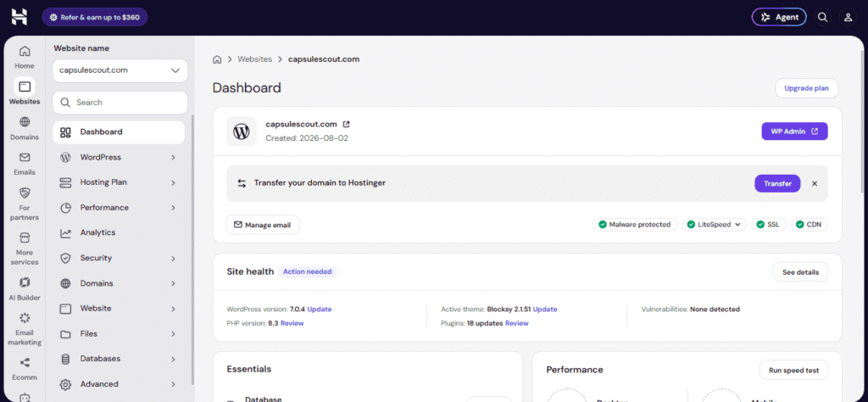The image size is (868, 402).
Task: Go to Home in left rail
Action: [x=25, y=57]
